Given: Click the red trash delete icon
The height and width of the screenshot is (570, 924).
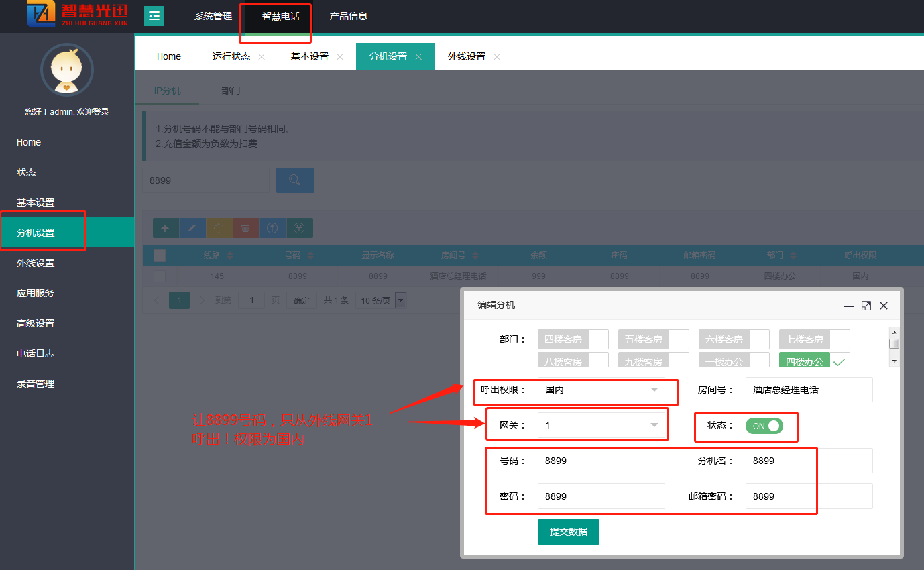Looking at the screenshot, I should (x=246, y=228).
